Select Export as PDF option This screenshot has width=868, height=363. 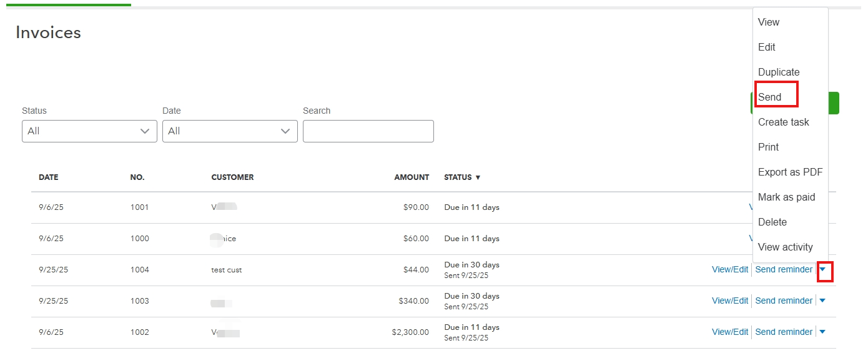[791, 172]
